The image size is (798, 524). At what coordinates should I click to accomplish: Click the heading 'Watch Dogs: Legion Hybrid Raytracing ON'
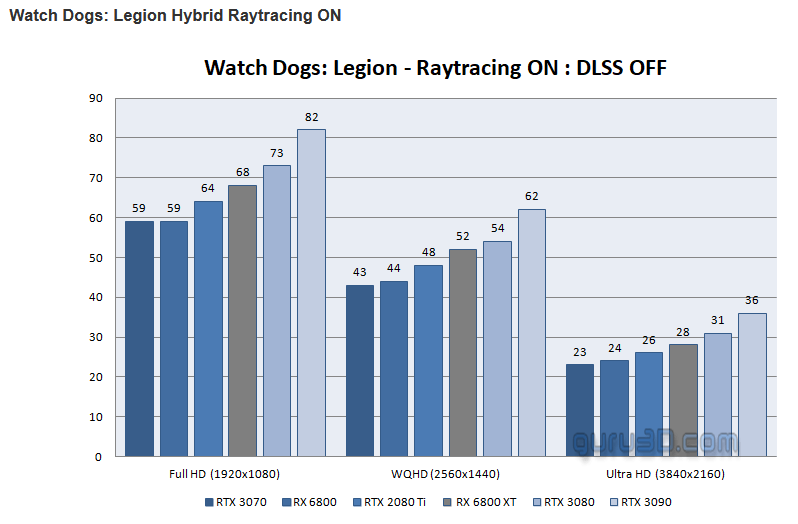pos(175,15)
